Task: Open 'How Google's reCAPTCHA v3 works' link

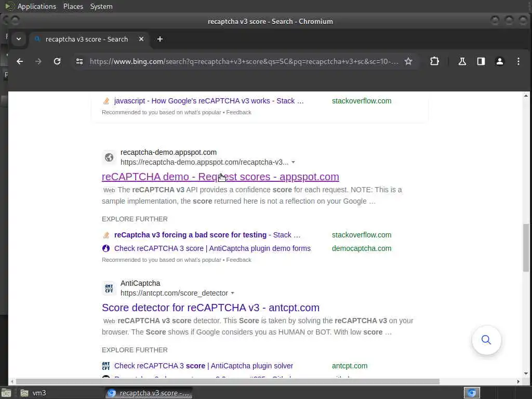Action: tap(209, 101)
